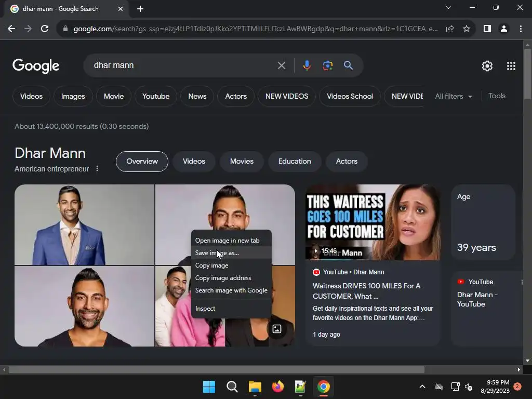Open clock and date flyout
The width and height of the screenshot is (532, 399).
click(495, 387)
